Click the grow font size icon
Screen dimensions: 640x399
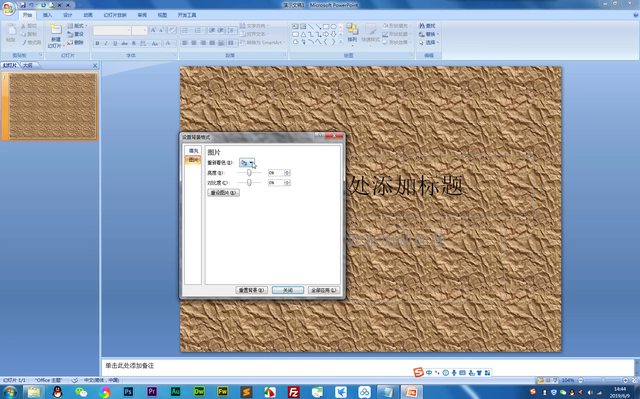[x=153, y=30]
